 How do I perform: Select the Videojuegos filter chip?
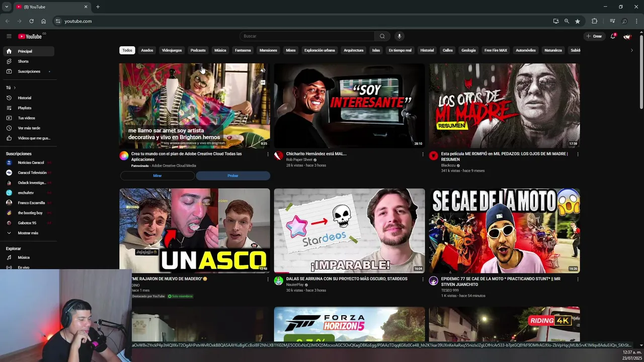(172, 50)
